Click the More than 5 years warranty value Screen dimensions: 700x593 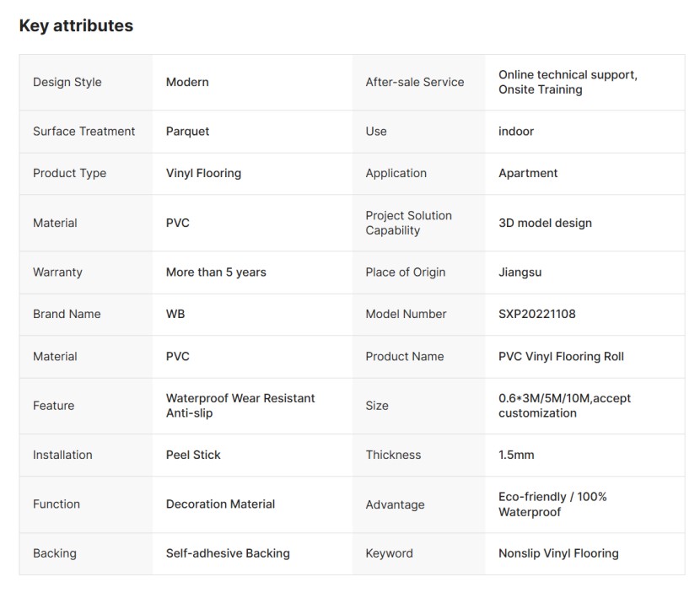216,272
